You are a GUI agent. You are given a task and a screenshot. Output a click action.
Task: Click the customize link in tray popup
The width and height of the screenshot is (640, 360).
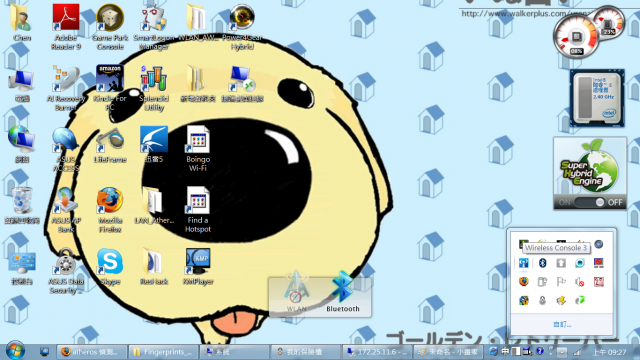(562, 324)
